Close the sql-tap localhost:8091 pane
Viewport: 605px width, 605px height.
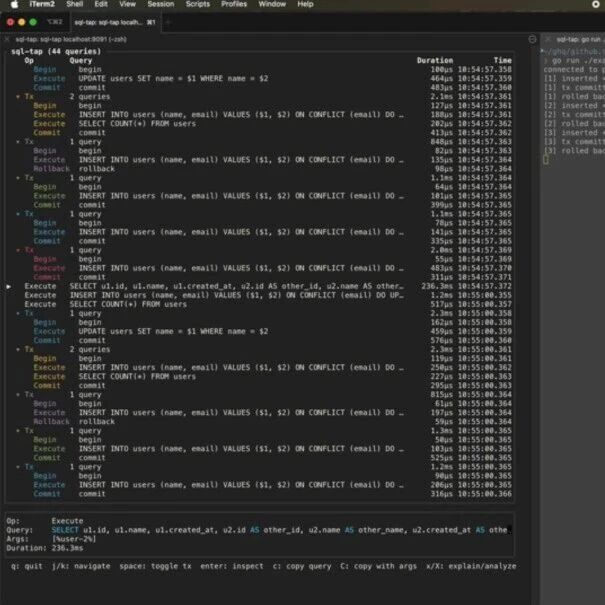[x=7, y=39]
